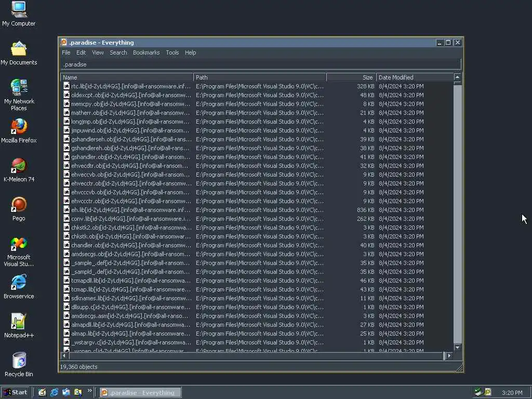The image size is (532, 399).
Task: Click the search magnifier quick launch icon
Action: click(78, 392)
